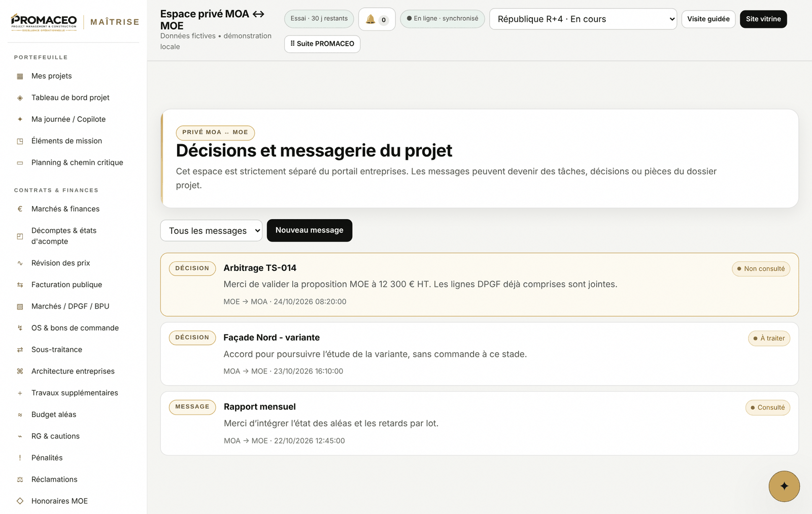The height and width of the screenshot is (514, 812).
Task: Click the Essai 30 j restants badge
Action: tap(319, 19)
